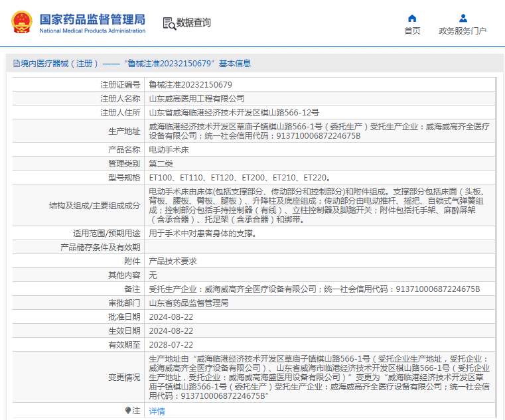
Task: Click the national emblem logo icon
Action: 22,22
